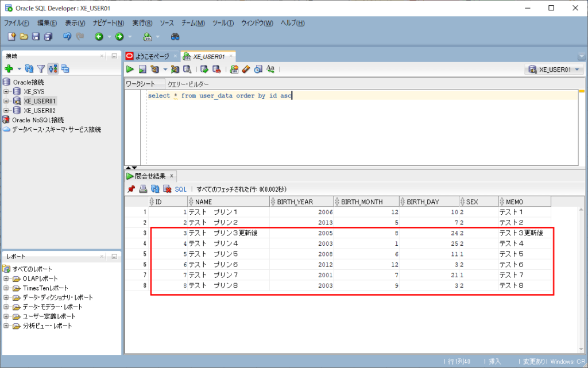Open a file with the folder icon
This screenshot has width=588, height=368.
click(x=24, y=37)
